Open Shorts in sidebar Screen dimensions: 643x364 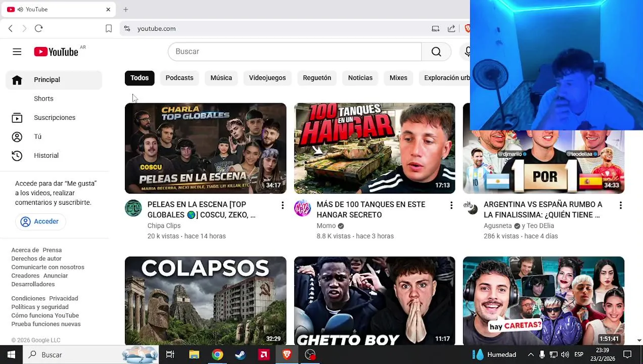[54, 99]
